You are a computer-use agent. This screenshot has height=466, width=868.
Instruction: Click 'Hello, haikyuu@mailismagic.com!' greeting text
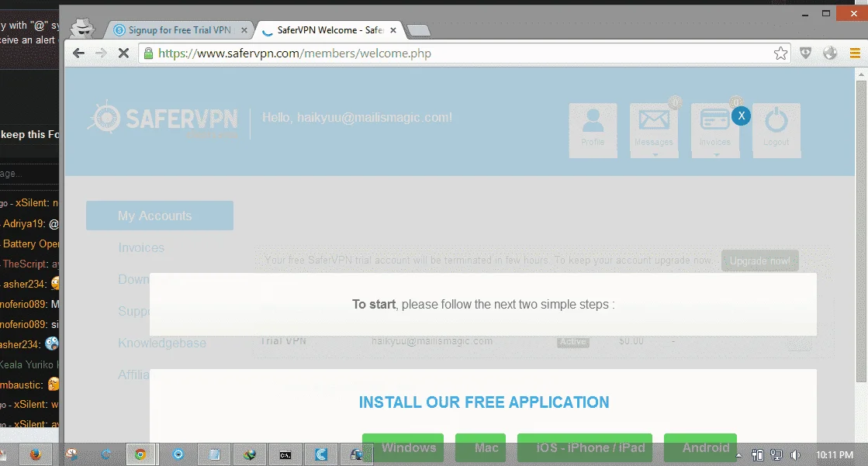pyautogui.click(x=357, y=117)
